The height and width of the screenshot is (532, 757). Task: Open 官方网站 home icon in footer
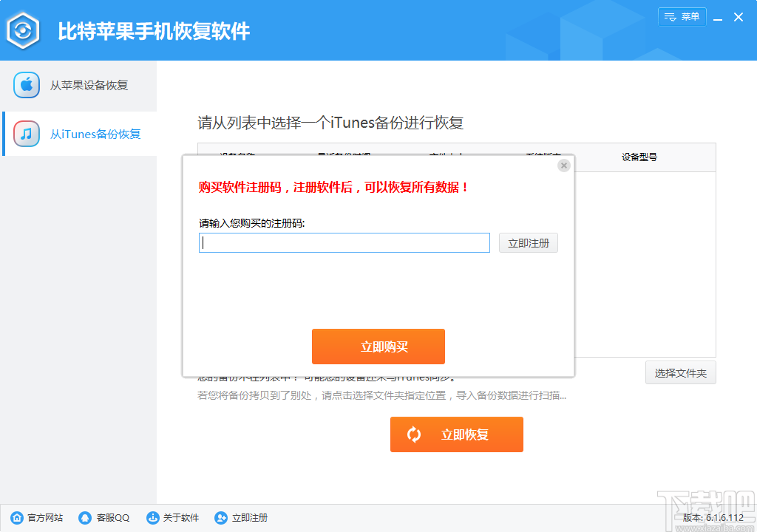(x=17, y=517)
